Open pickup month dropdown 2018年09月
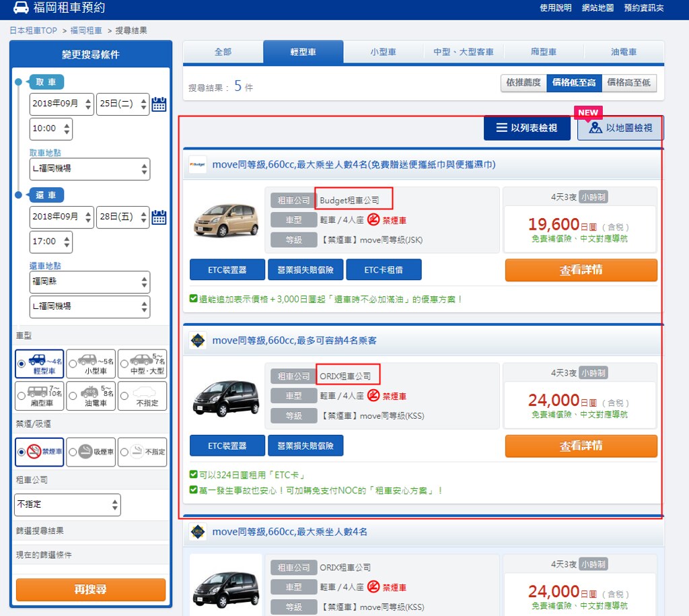This screenshot has width=689, height=616. coord(61,104)
